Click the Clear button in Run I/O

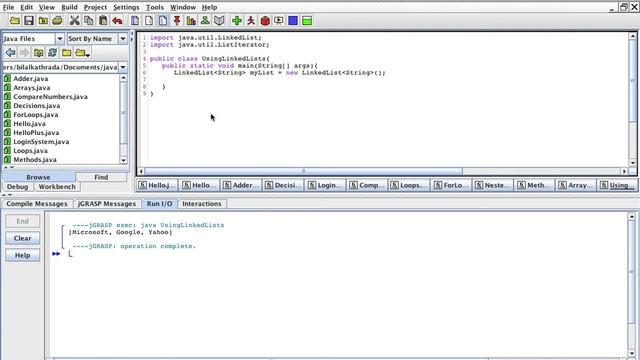(x=22, y=238)
